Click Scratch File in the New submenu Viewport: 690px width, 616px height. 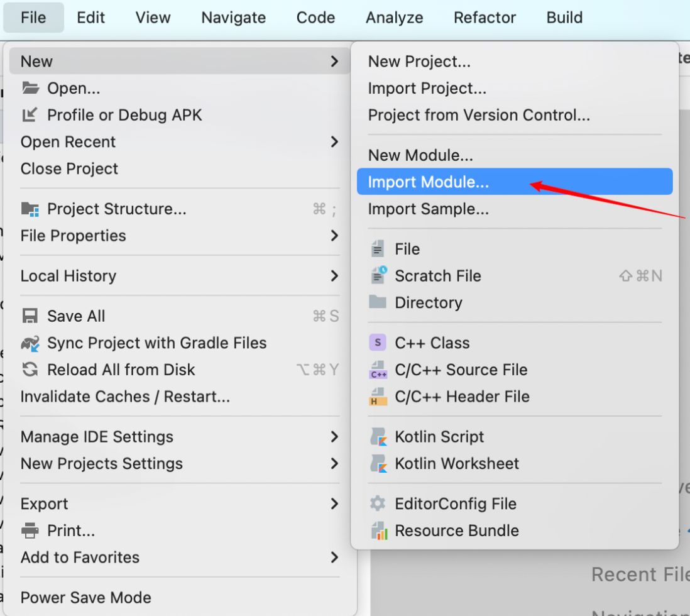(x=438, y=276)
